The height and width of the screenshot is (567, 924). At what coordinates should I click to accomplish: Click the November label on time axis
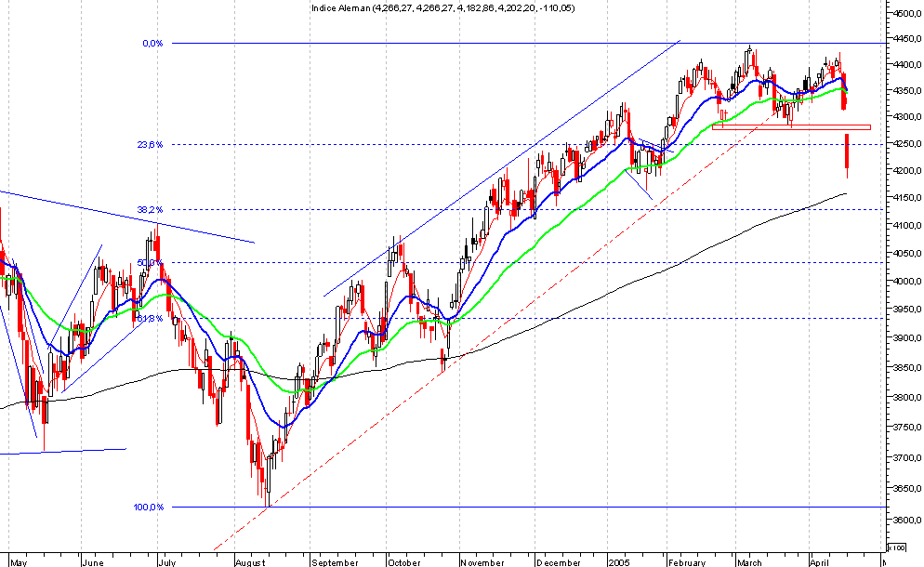point(482,562)
